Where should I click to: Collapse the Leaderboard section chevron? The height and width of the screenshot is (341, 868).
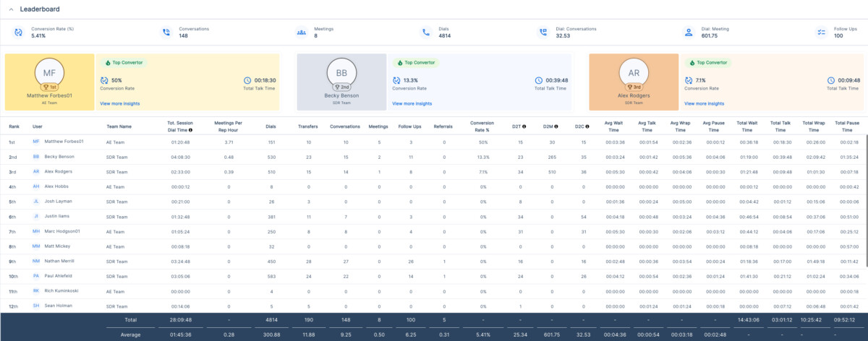[x=9, y=9]
